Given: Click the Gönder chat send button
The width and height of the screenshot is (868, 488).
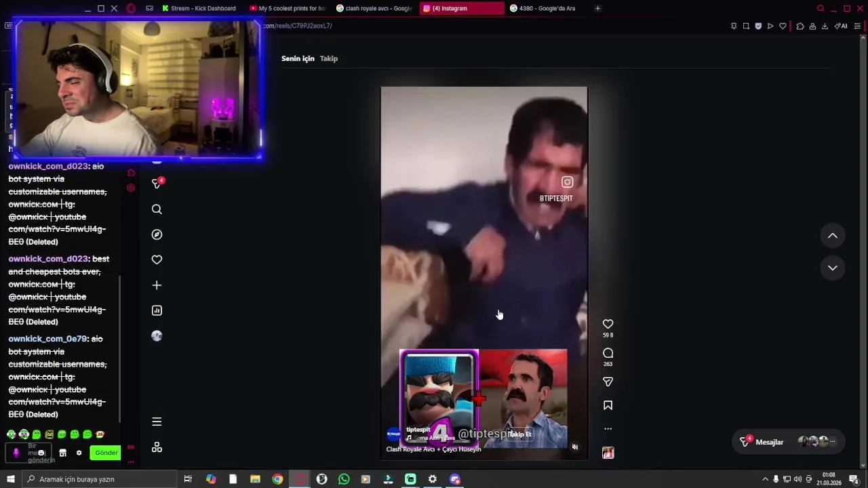Looking at the screenshot, I should coord(106,453).
